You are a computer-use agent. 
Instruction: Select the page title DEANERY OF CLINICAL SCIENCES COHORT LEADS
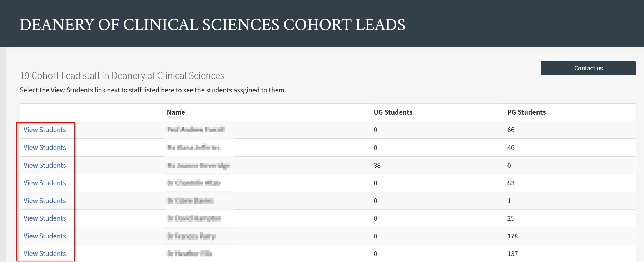click(213, 24)
